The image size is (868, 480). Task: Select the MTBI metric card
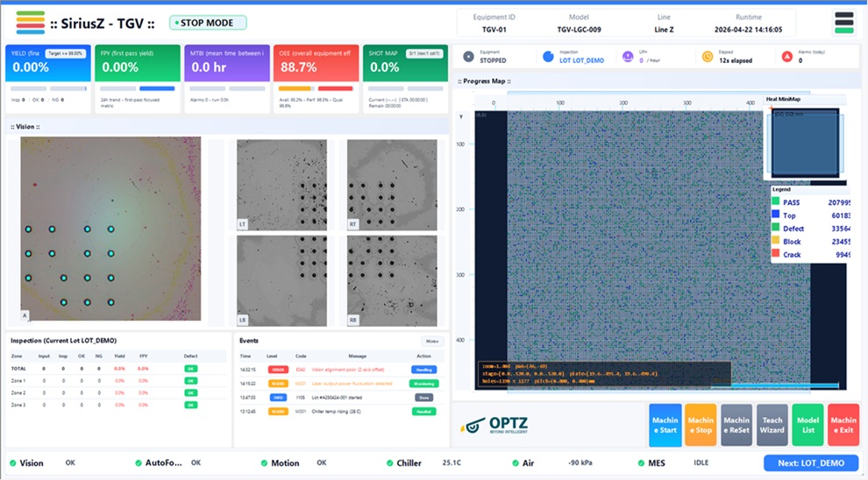(x=227, y=79)
